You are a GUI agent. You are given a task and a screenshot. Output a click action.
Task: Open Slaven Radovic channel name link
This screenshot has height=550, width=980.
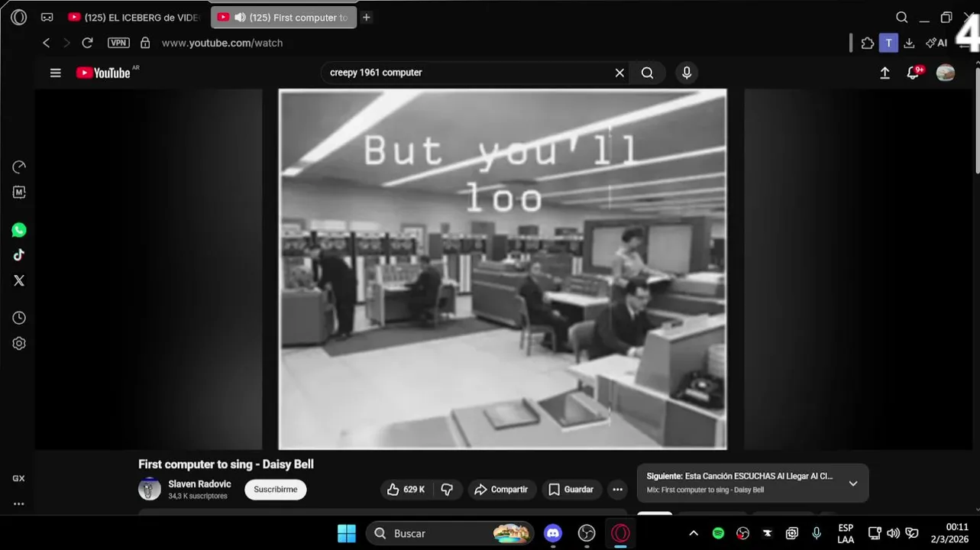point(199,484)
